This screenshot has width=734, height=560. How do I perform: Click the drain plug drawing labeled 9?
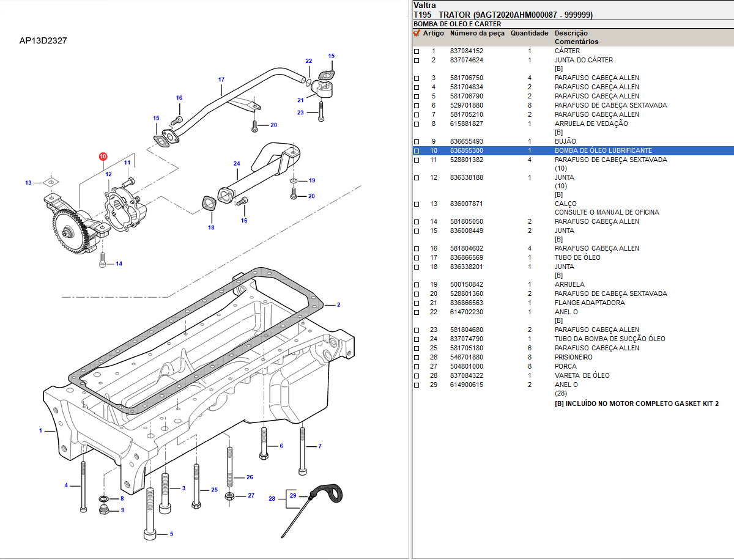(104, 509)
